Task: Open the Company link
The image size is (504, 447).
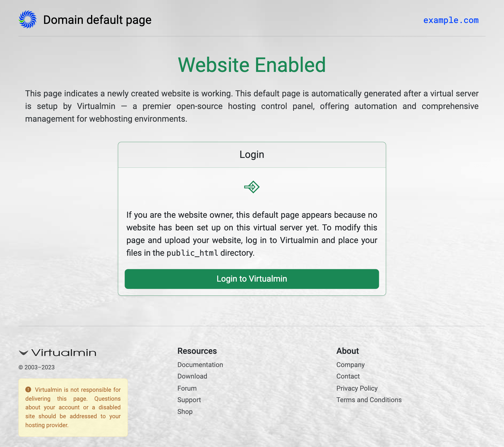Action: pyautogui.click(x=351, y=365)
